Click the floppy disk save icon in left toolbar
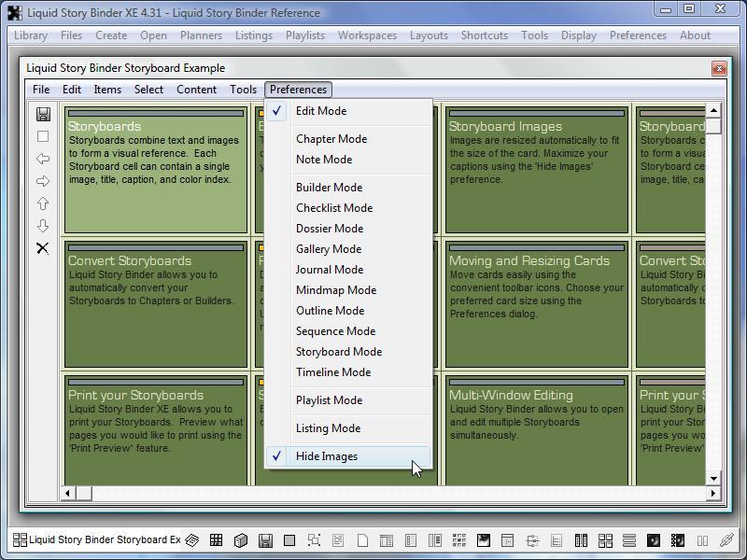The image size is (747, 560). pyautogui.click(x=43, y=114)
